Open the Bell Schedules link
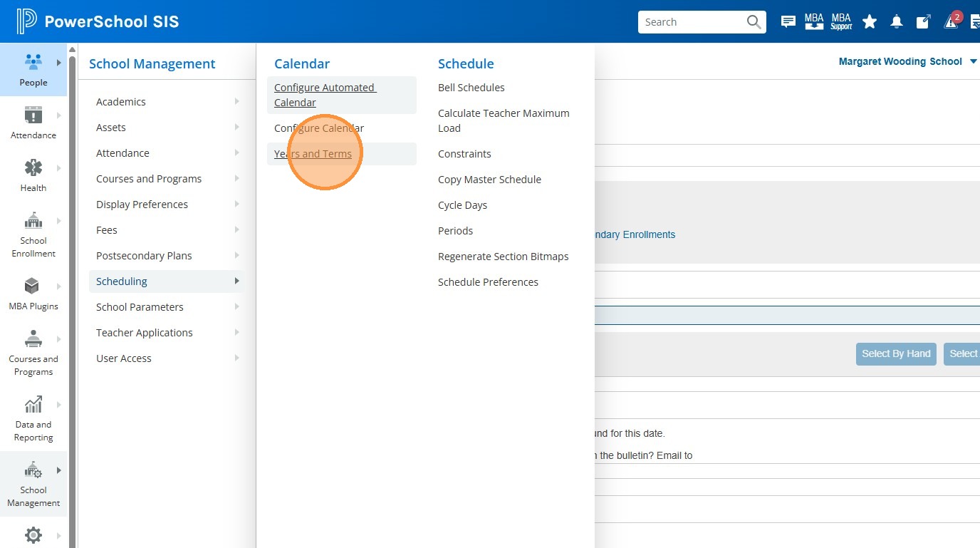Viewport: 980px width, 548px height. click(471, 88)
